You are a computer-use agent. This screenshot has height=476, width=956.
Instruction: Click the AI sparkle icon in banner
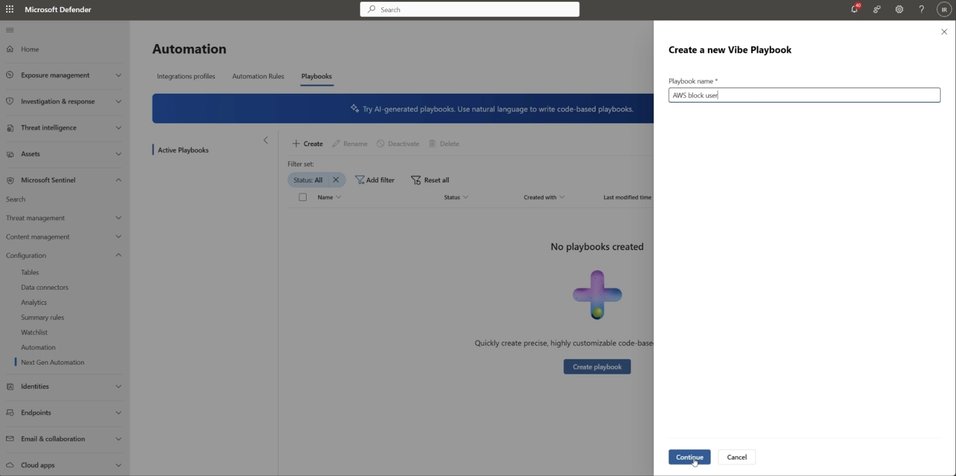point(354,108)
